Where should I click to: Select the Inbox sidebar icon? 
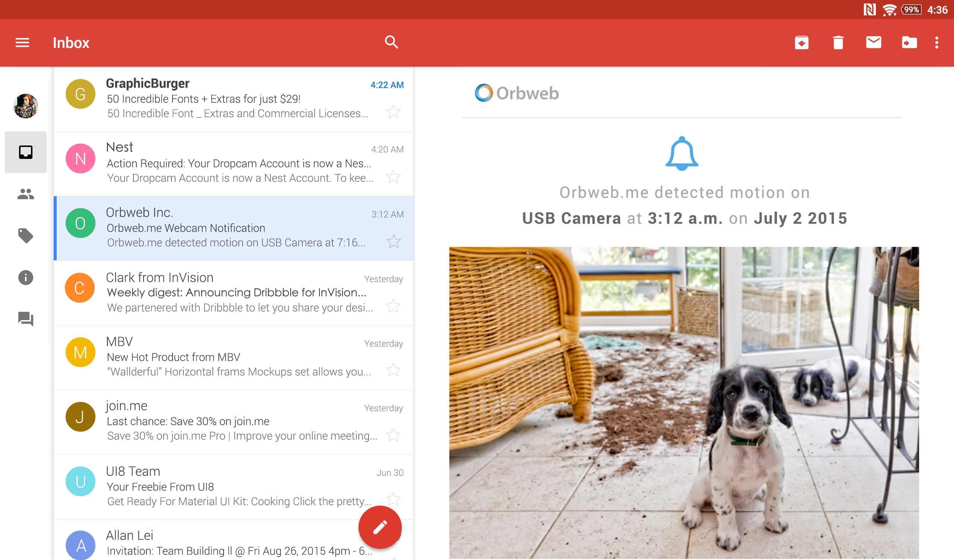pos(26,152)
